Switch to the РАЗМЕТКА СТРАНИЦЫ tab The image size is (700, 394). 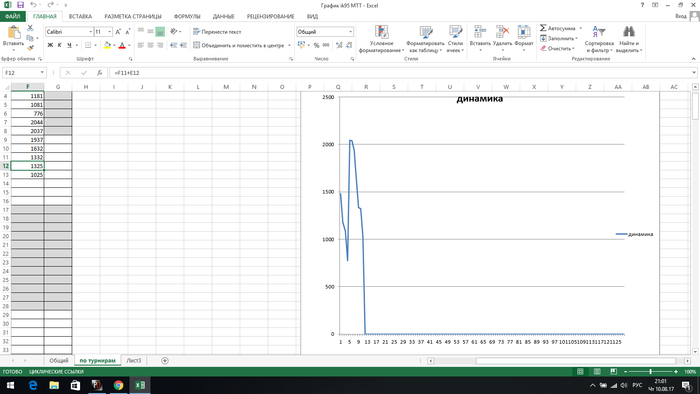(x=133, y=16)
